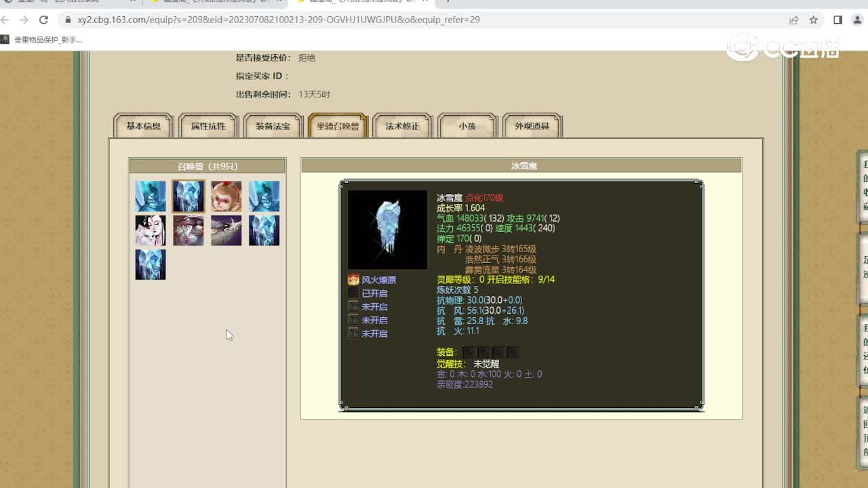Click the fourth 装备 slot icon
868x488 pixels.
click(513, 352)
